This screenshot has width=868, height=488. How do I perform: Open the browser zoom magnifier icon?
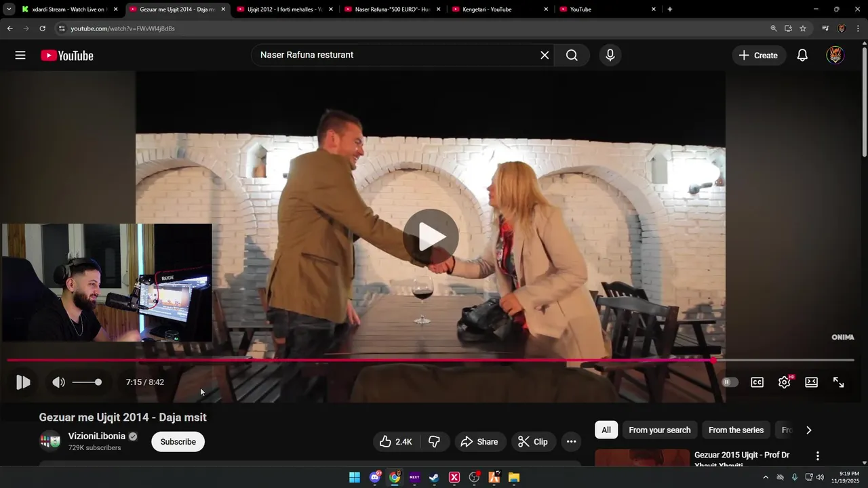pyautogui.click(x=774, y=28)
